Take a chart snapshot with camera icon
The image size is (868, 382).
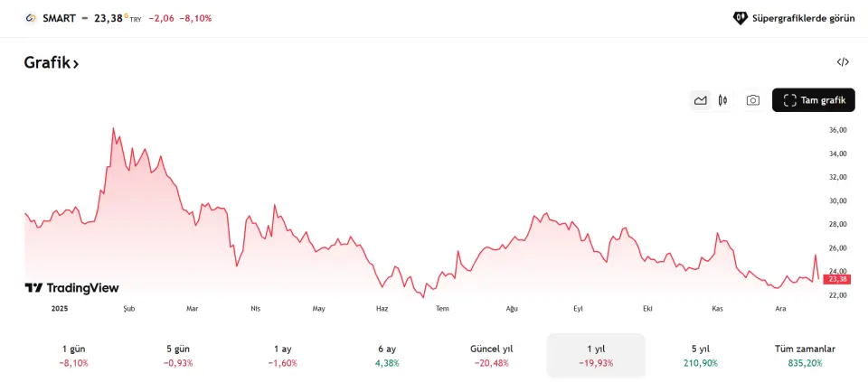[x=752, y=100]
